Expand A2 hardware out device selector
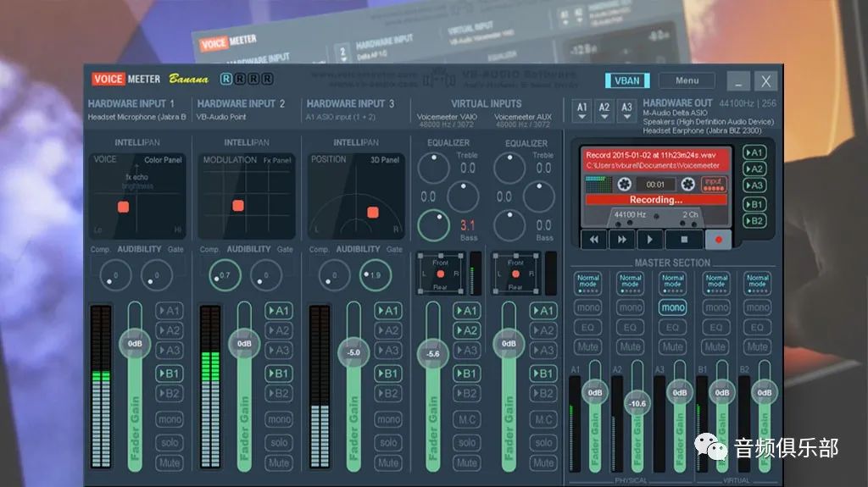The image size is (868, 487). (604, 110)
